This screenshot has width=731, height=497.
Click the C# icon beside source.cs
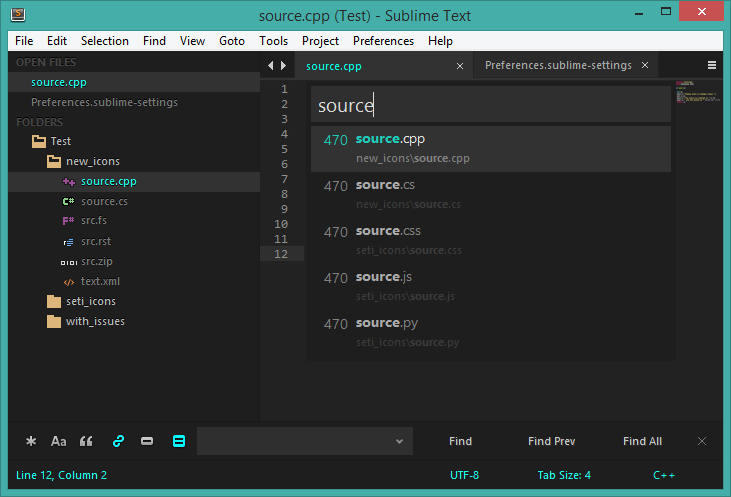pos(69,201)
